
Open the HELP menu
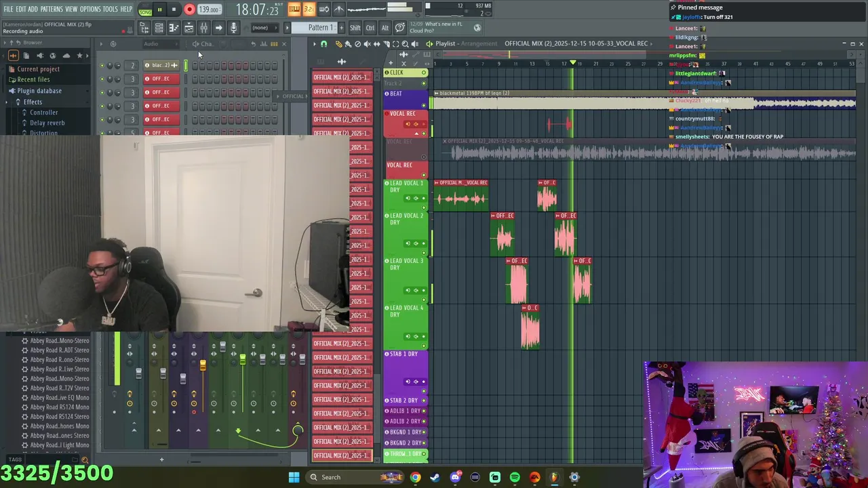(x=126, y=9)
